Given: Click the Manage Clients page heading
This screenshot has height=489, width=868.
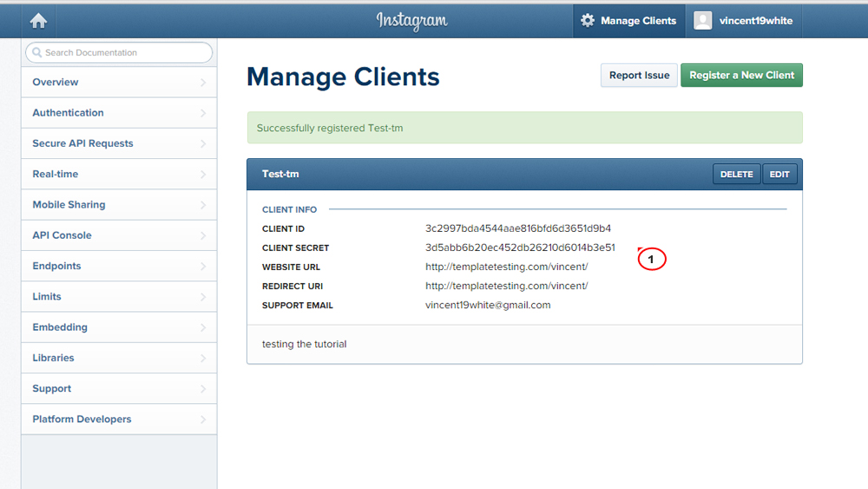Looking at the screenshot, I should tap(343, 76).
